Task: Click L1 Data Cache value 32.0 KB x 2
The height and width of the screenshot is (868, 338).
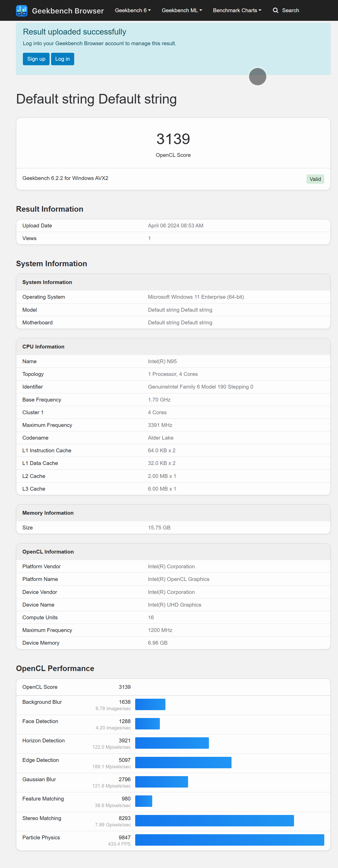Action: pos(162,463)
